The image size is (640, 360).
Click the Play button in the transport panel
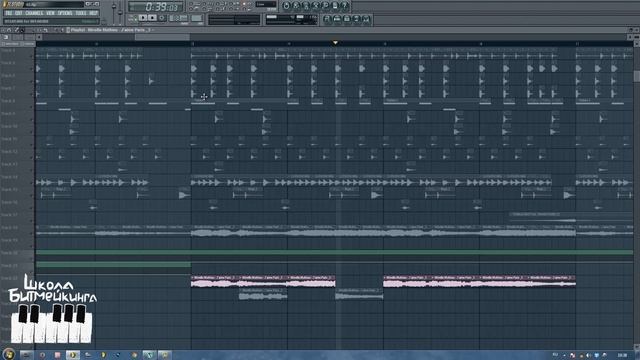(x=143, y=18)
